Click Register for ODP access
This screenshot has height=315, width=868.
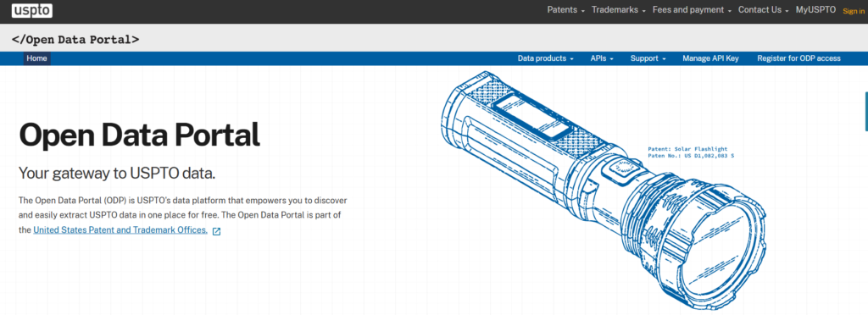[798, 58]
